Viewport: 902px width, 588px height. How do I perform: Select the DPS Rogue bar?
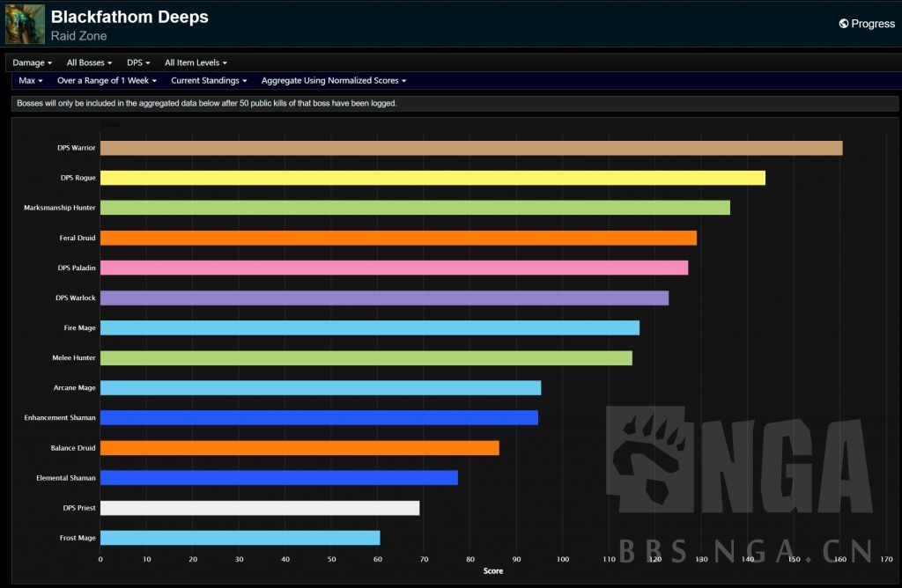click(x=433, y=178)
